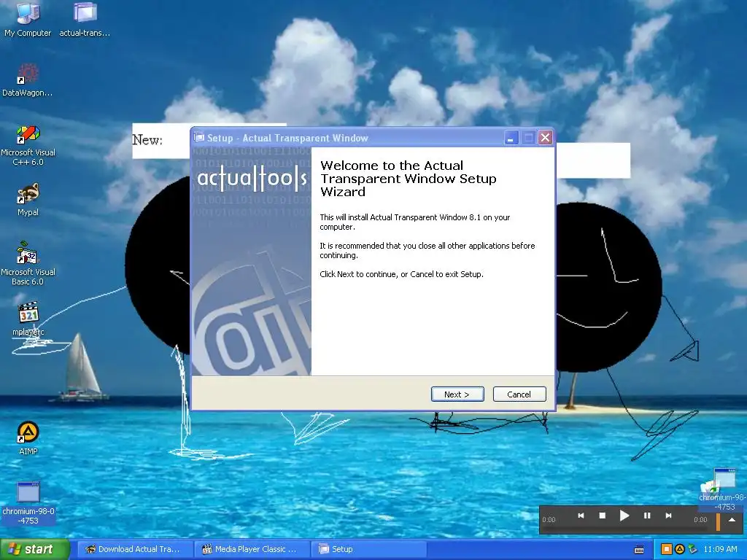Select the AIMP desktop shortcut

tap(28, 437)
